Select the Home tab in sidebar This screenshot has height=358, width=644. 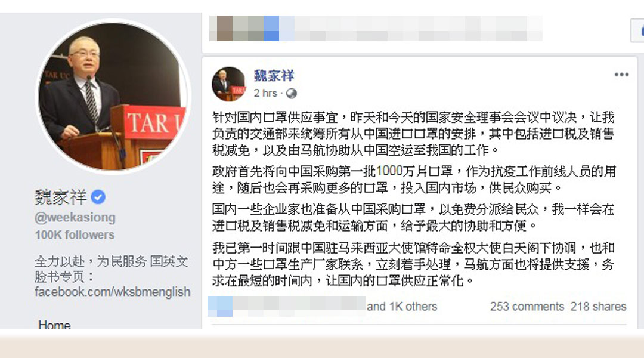(54, 325)
